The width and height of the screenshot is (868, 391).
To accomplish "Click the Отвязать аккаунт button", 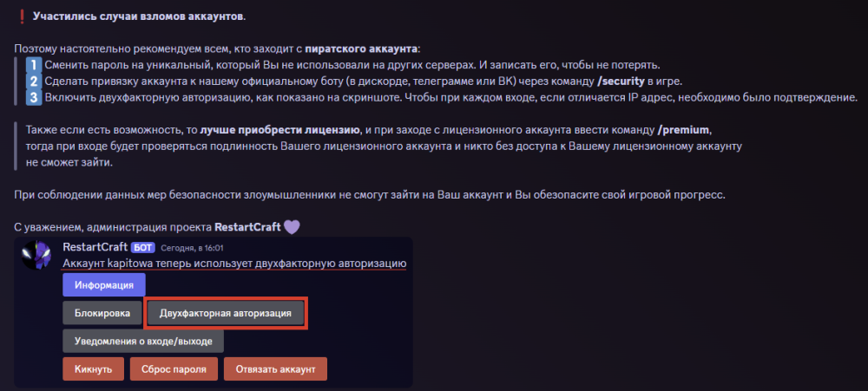I will click(276, 368).
